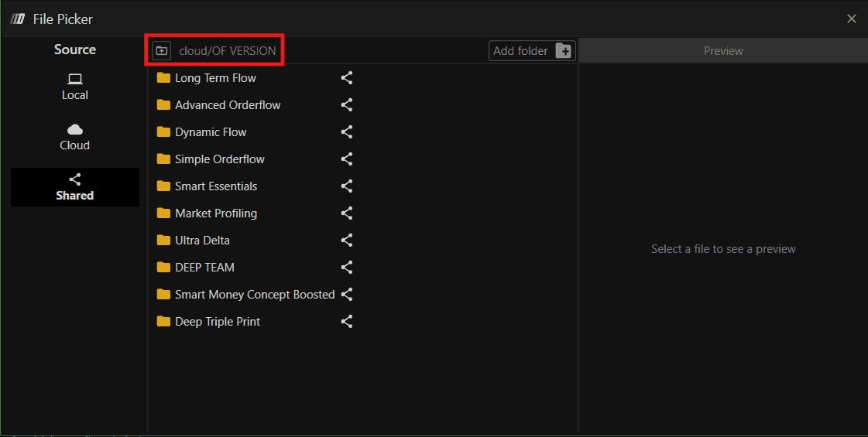
Task: Click the cloud/OF VERSION path text
Action: (x=227, y=51)
